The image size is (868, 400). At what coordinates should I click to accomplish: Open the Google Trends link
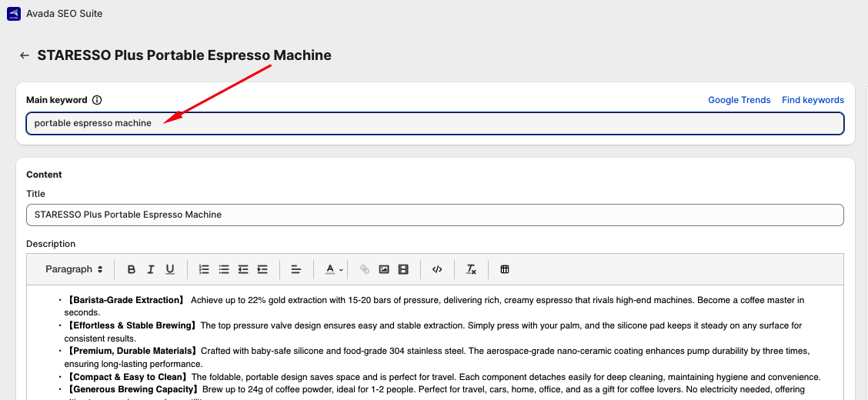739,100
